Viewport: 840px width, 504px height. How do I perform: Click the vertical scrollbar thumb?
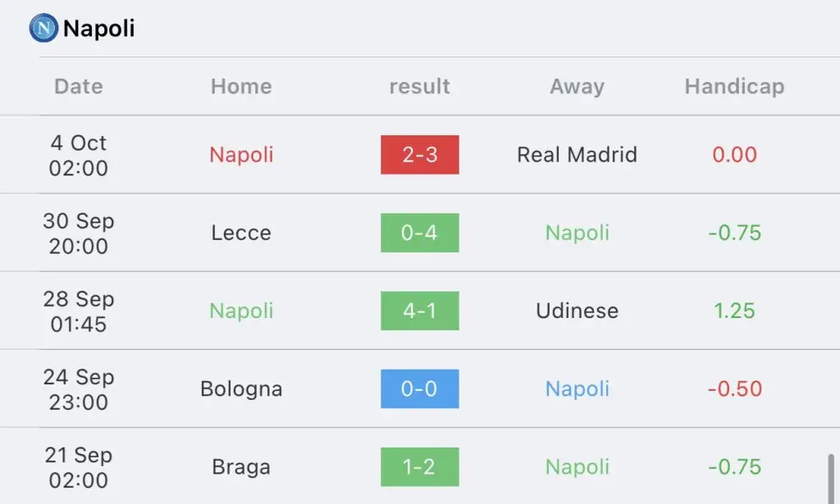click(831, 479)
